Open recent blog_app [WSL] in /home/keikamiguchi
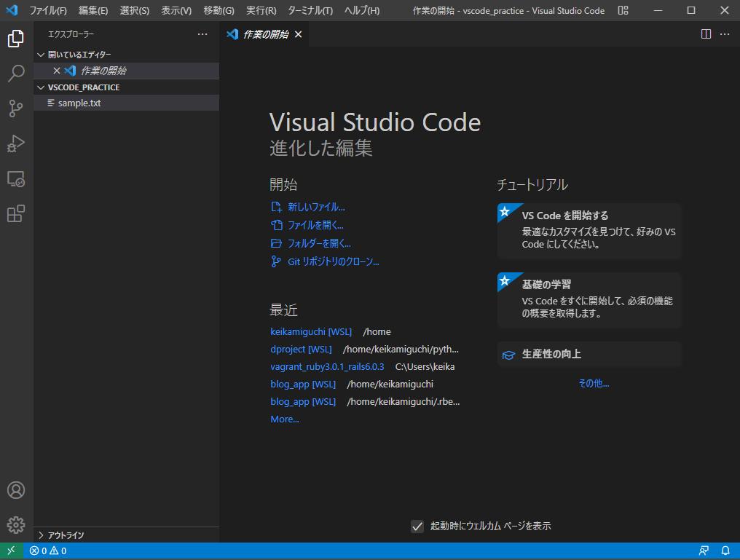This screenshot has height=560, width=740. click(x=303, y=384)
